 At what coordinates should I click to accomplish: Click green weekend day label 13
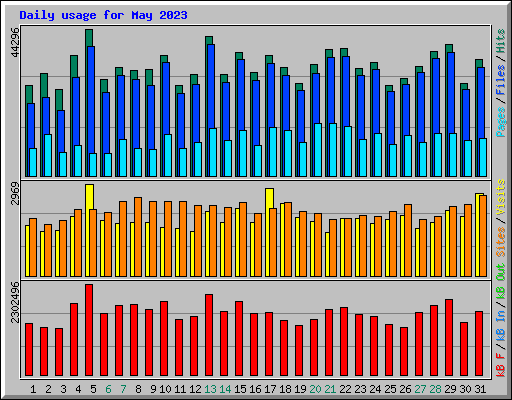[210, 389]
